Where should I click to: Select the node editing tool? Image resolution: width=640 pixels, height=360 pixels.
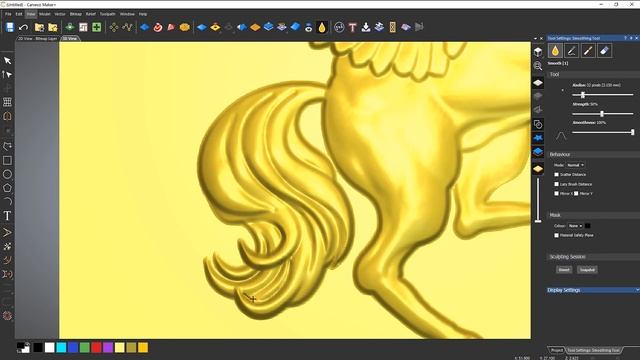(x=7, y=74)
